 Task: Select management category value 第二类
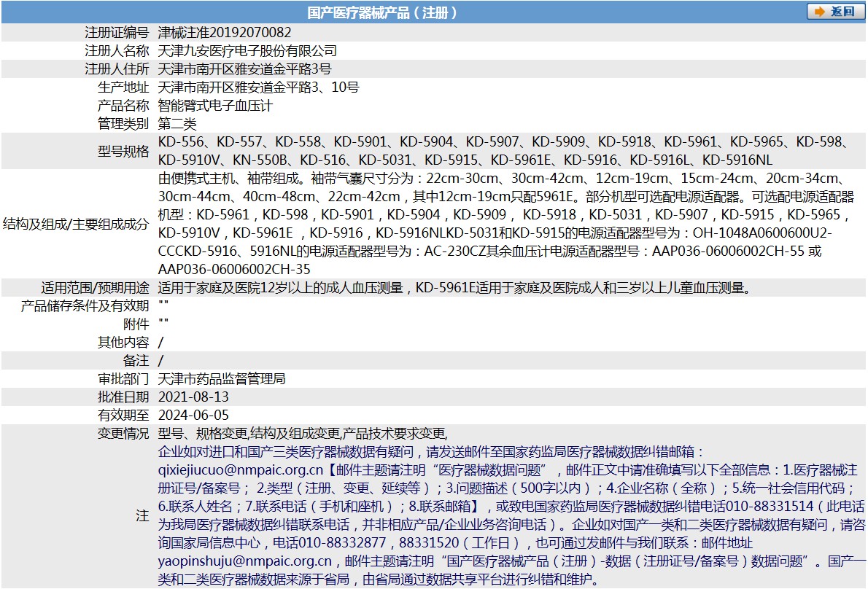tap(177, 124)
